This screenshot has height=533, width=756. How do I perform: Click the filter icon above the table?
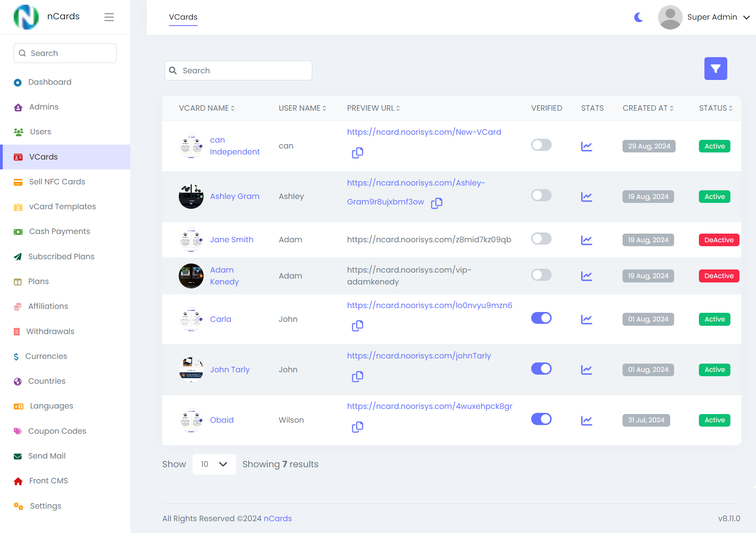click(x=715, y=68)
